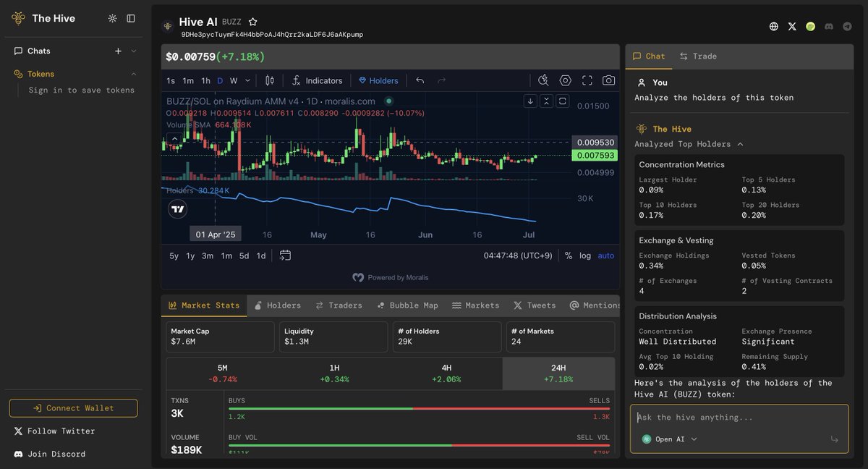Move the pane down with arrow icon
The height and width of the screenshot is (469, 868).
(530, 101)
